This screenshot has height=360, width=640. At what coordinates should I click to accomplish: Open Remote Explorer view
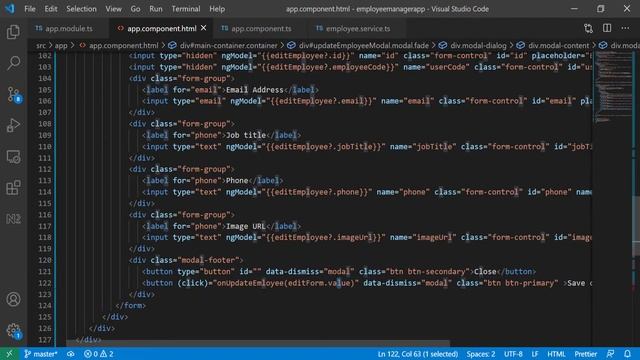(13, 157)
